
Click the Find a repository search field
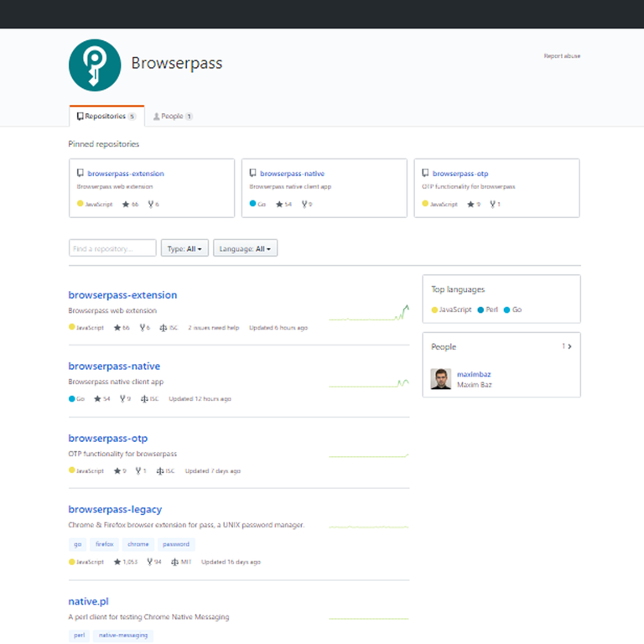(x=112, y=249)
